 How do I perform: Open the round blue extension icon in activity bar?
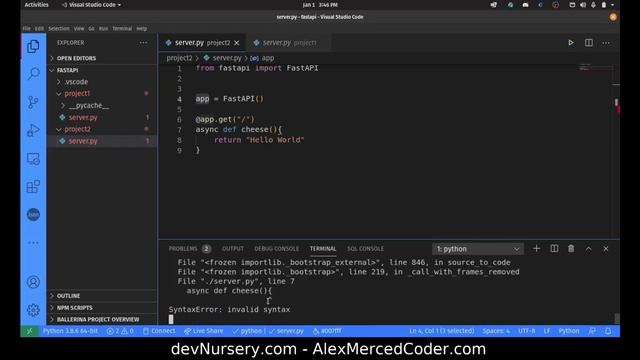(33, 214)
